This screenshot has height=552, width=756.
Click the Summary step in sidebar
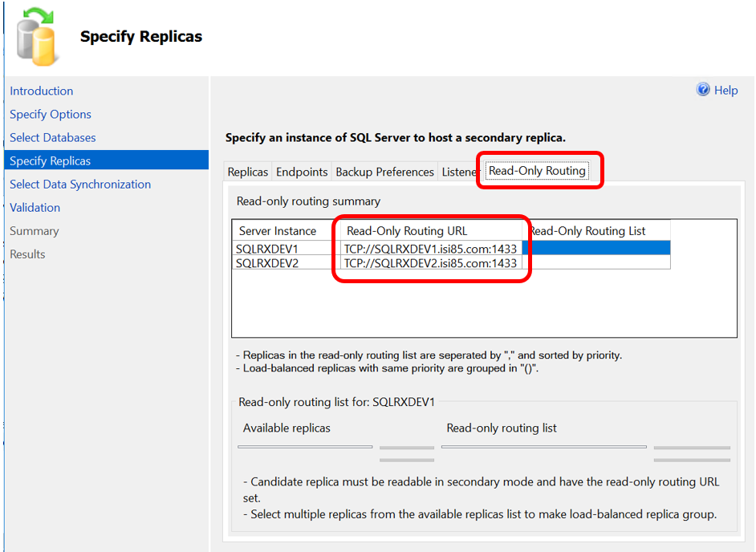(x=35, y=231)
